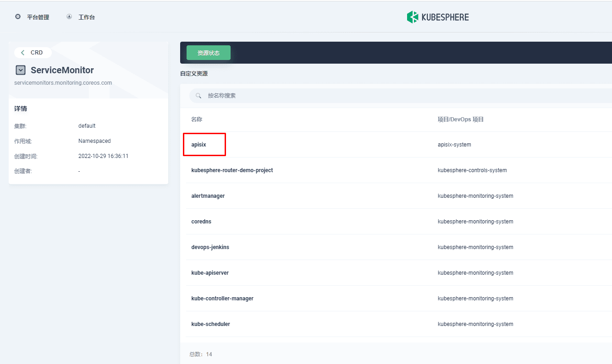Switch to the 资源状态 tab
612x364 pixels.
[209, 53]
